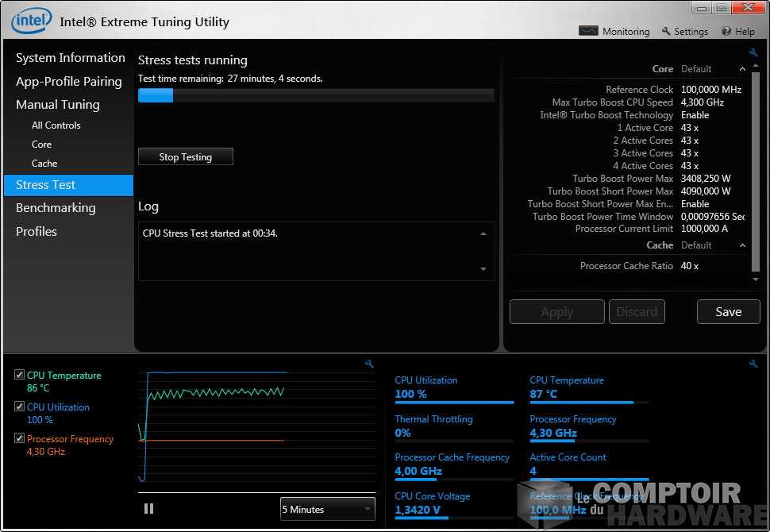This screenshot has width=770, height=532.
Task: Click the Intel logo in the header
Action: tap(31, 21)
